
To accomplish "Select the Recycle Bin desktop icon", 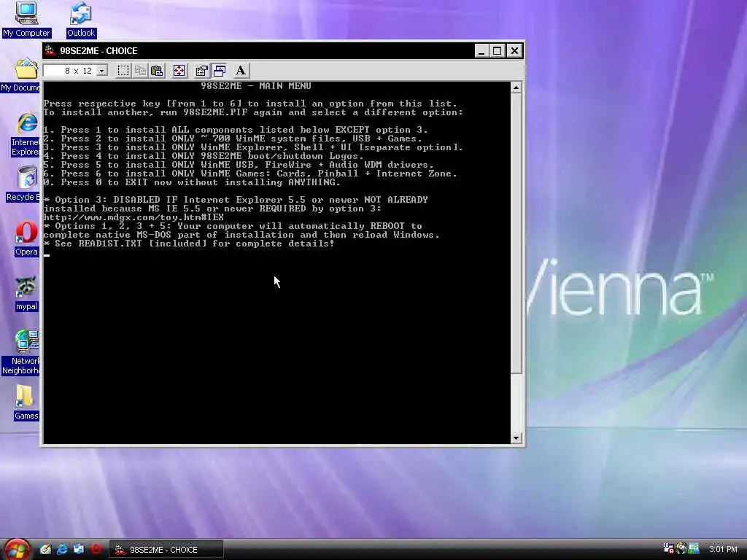I will point(23,184).
